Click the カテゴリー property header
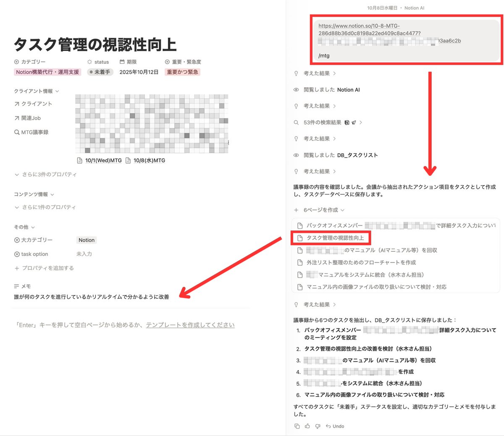 click(30, 62)
